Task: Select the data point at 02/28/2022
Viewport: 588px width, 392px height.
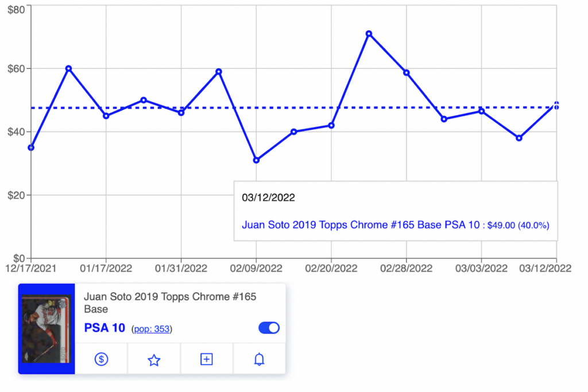Action: pyautogui.click(x=406, y=73)
